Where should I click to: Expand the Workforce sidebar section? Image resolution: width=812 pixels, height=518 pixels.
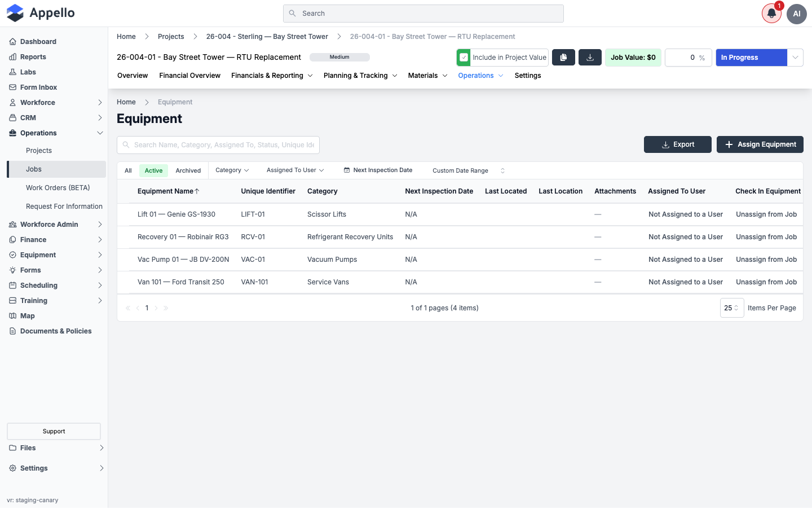[56, 103]
